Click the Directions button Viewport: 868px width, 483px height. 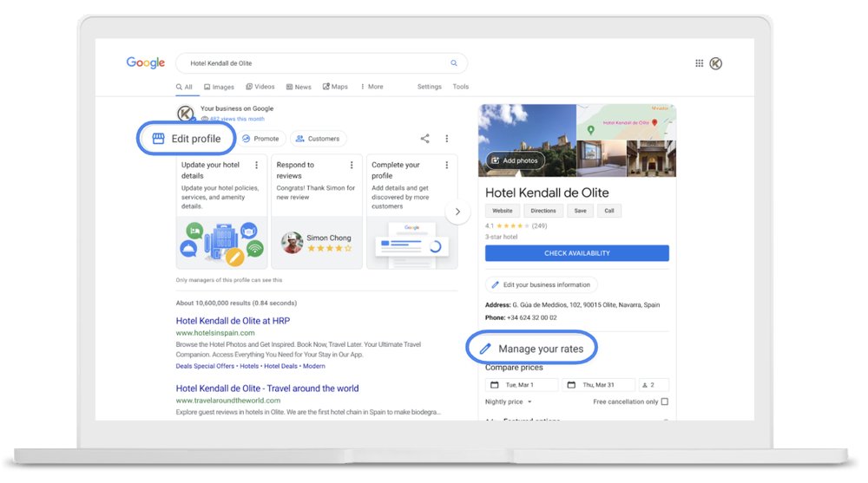543,211
